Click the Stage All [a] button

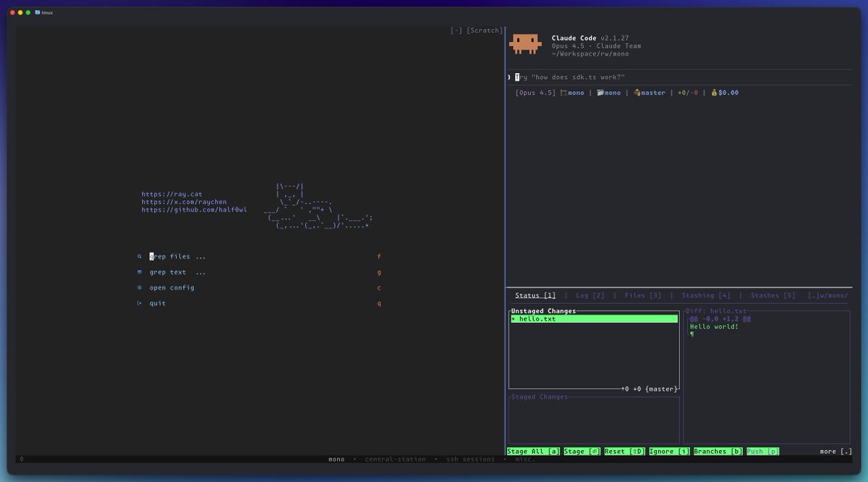coord(534,452)
